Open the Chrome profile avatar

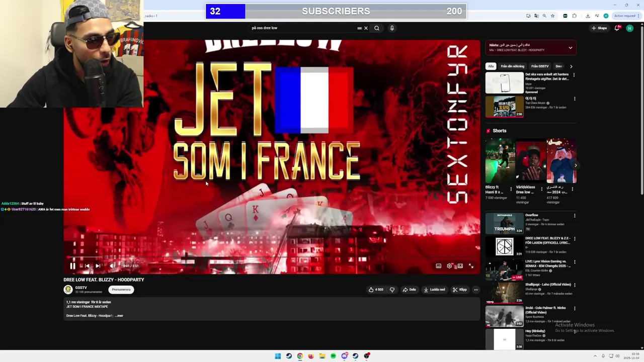(x=606, y=16)
